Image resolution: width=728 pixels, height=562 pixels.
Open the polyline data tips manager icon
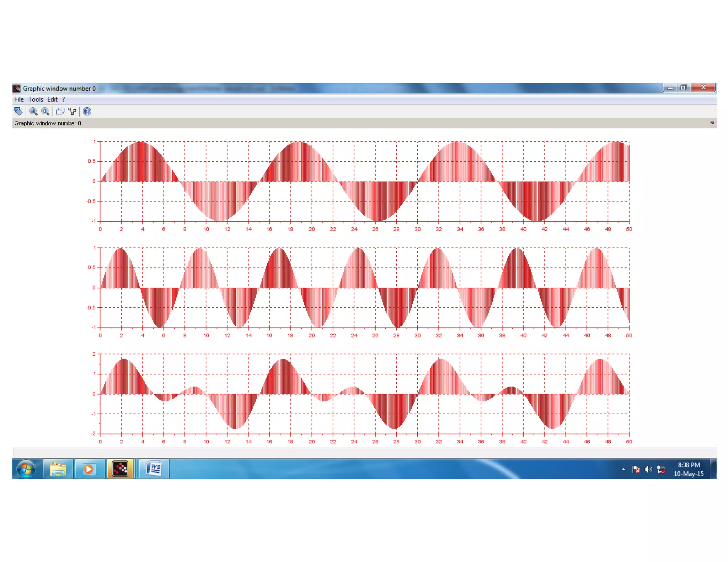tap(72, 112)
